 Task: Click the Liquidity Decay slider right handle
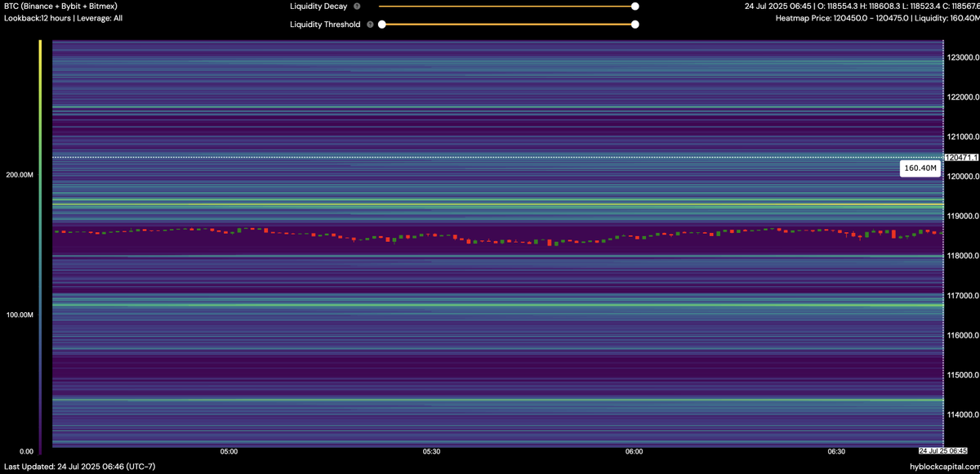(635, 7)
